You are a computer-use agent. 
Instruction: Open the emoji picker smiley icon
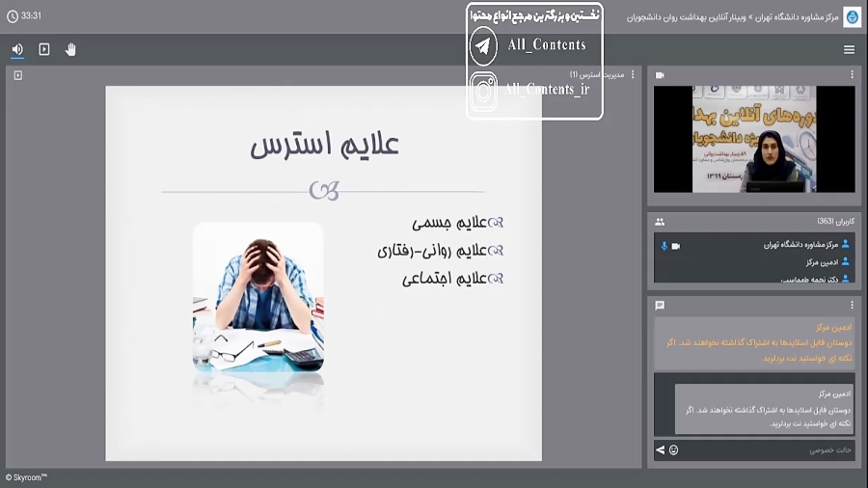(x=674, y=450)
